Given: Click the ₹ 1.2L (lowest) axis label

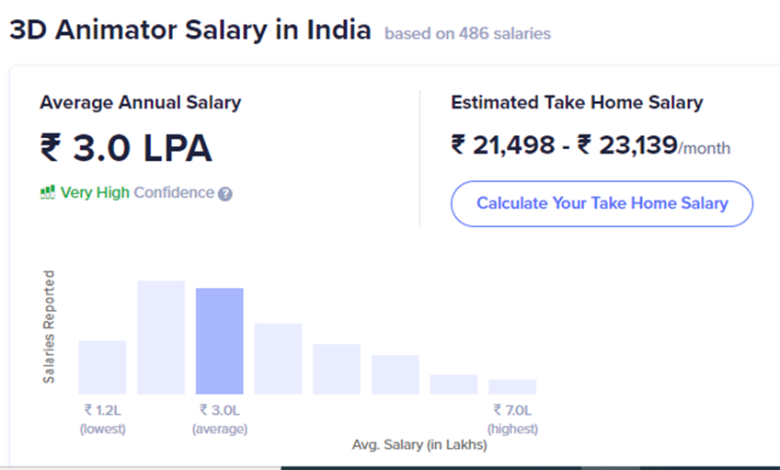Looking at the screenshot, I should [102, 419].
